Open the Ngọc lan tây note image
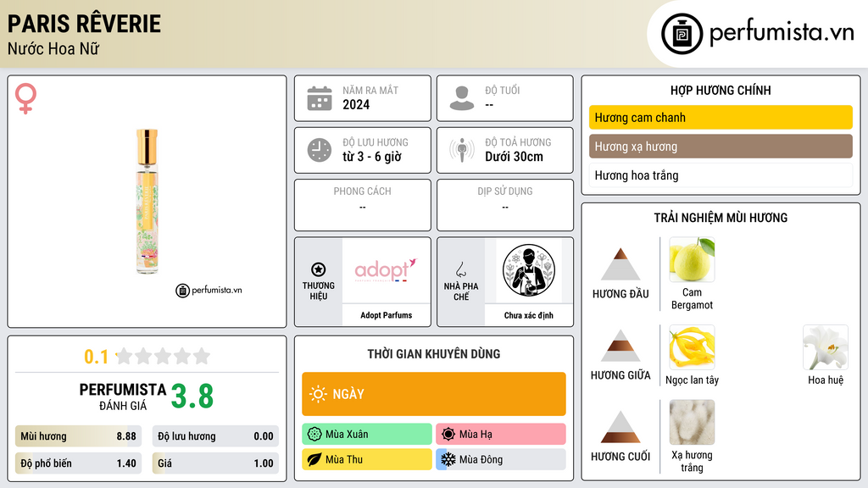 coord(692,347)
